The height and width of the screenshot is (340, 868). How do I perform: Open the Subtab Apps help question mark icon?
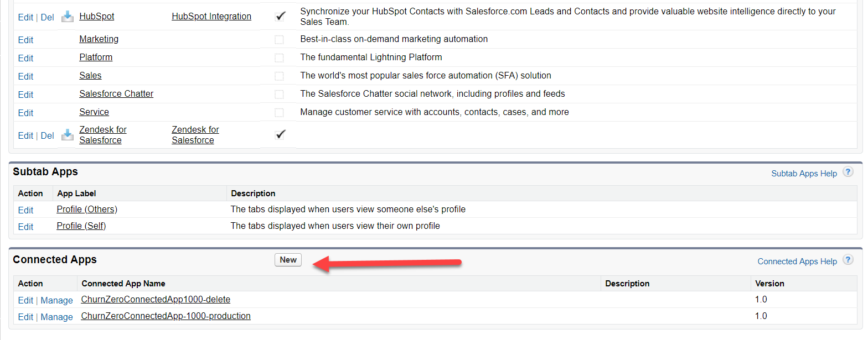point(848,172)
